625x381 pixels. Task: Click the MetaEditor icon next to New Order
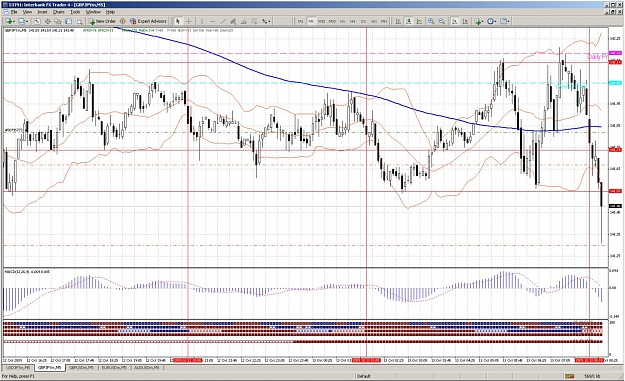click(122, 21)
